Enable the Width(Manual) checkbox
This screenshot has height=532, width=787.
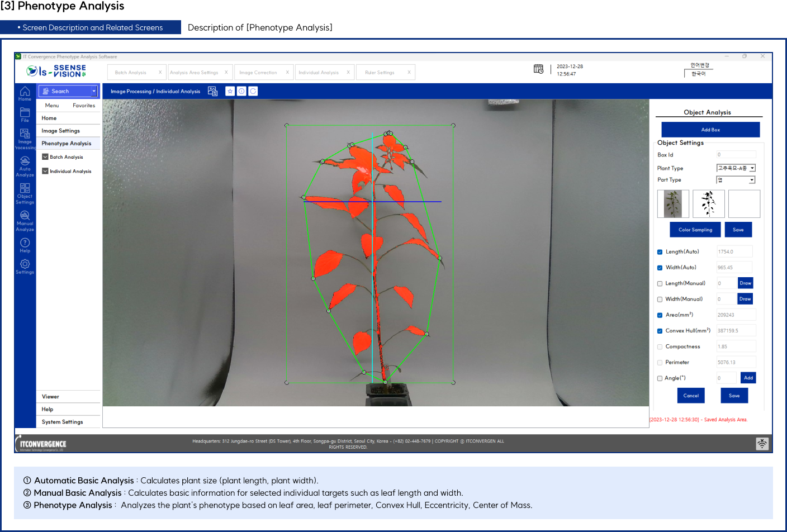660,300
